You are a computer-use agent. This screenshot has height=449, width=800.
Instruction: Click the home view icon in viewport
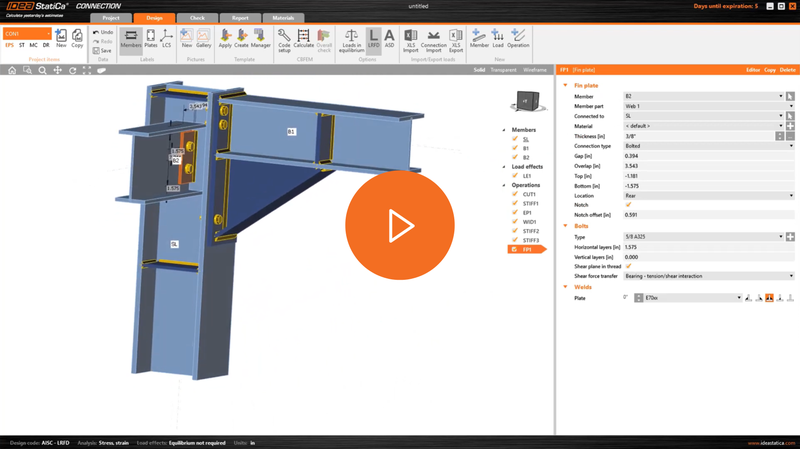(12, 71)
